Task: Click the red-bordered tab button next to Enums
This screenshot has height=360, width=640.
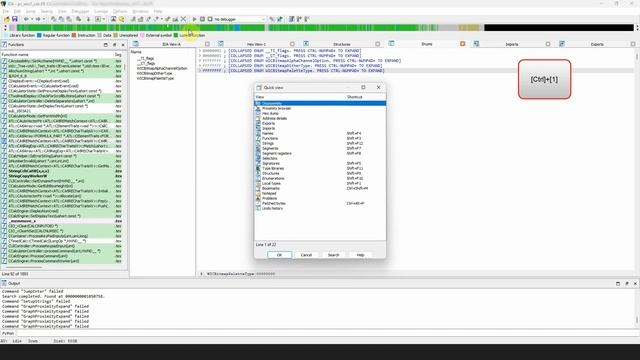Action: (462, 44)
